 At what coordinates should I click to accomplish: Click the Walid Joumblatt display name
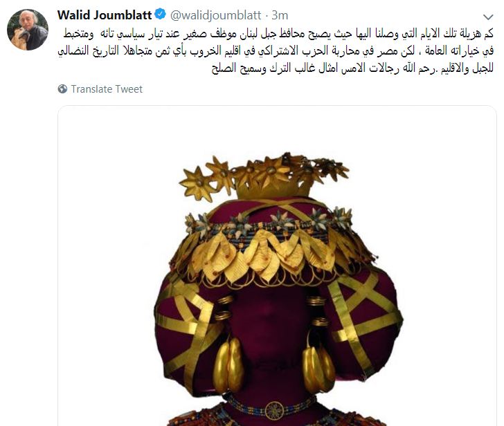[x=105, y=15]
